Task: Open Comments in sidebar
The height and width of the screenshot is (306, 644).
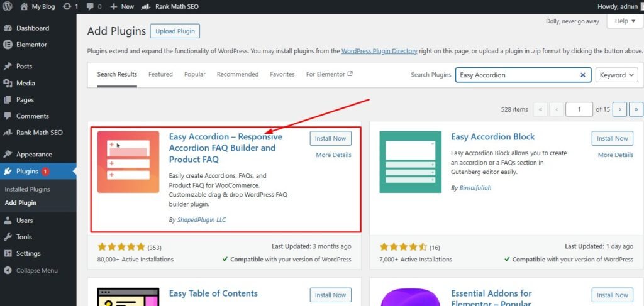Action: (33, 116)
